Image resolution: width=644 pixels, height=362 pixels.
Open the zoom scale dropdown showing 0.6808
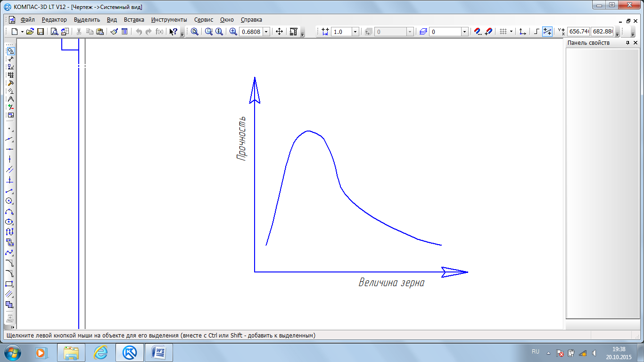coord(266,32)
